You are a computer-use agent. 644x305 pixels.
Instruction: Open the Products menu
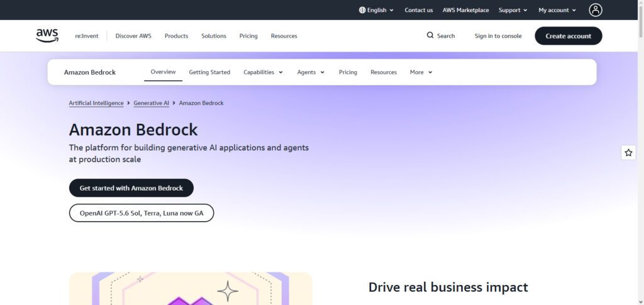coord(176,36)
